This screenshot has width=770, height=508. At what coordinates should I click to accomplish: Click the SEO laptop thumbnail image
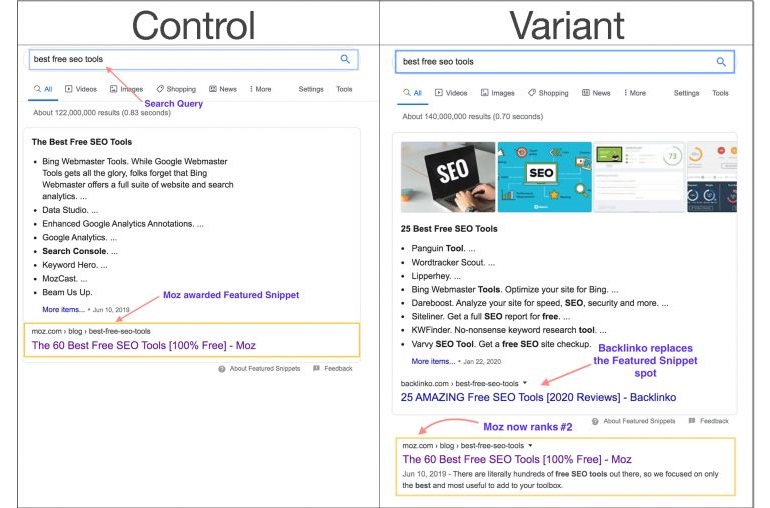click(448, 176)
